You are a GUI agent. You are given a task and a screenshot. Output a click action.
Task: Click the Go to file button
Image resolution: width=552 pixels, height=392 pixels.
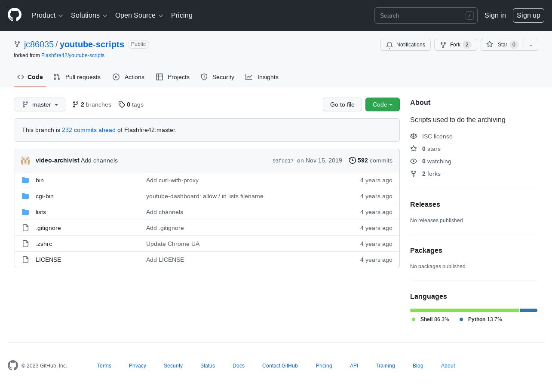click(x=342, y=104)
